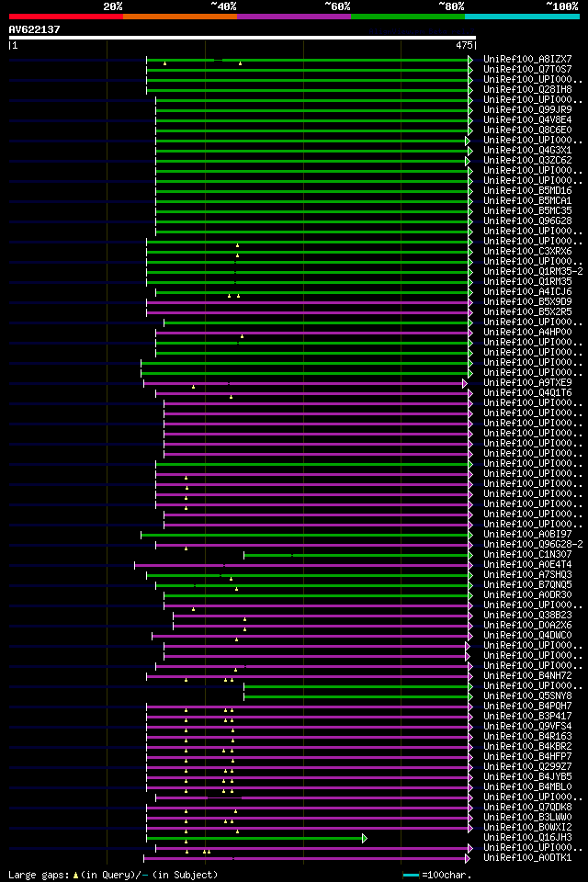Choose the UniRef100_A0E4T4 label

coord(527,565)
